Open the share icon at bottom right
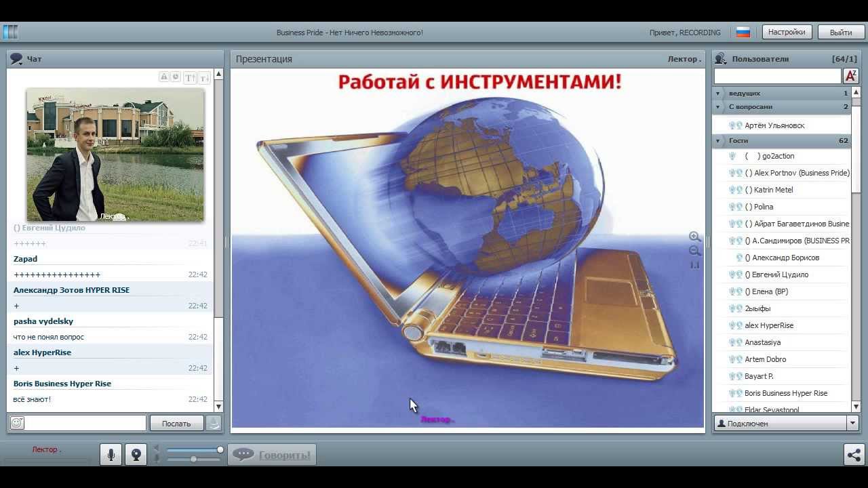Viewport: 868px width, 488px height. coord(854,454)
